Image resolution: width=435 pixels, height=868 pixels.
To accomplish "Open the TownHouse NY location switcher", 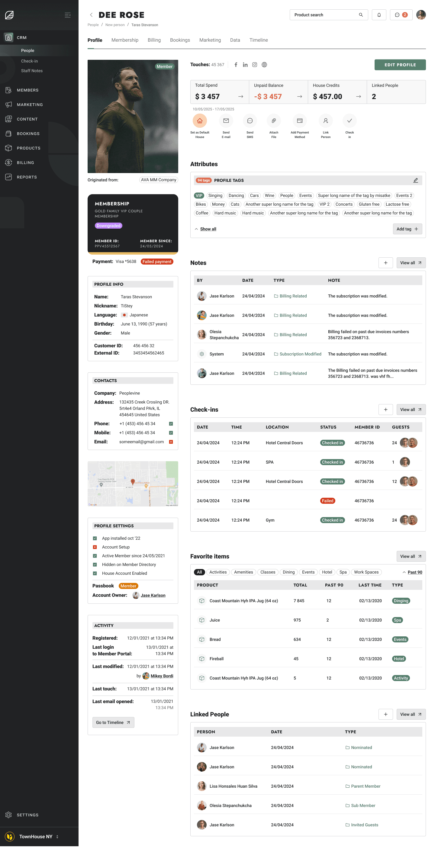I will [32, 836].
